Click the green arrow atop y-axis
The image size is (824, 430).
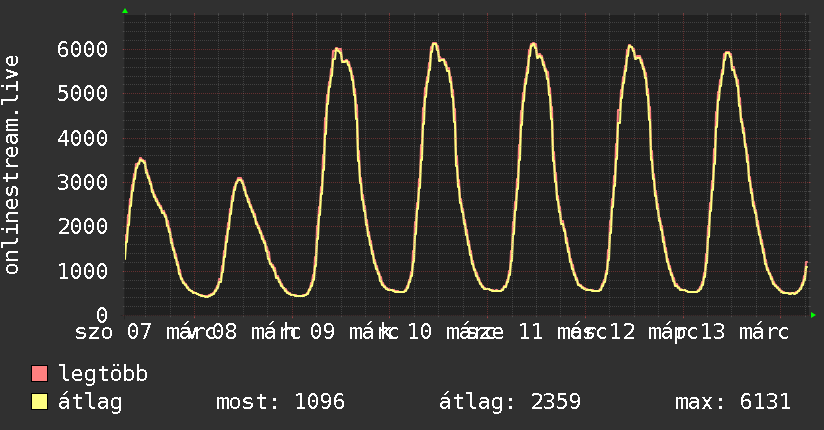(125, 11)
